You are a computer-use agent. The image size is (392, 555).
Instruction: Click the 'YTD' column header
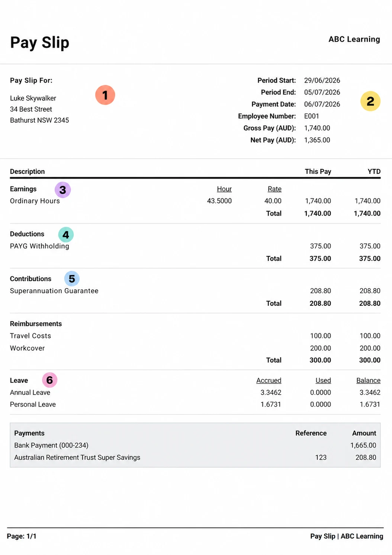374,171
